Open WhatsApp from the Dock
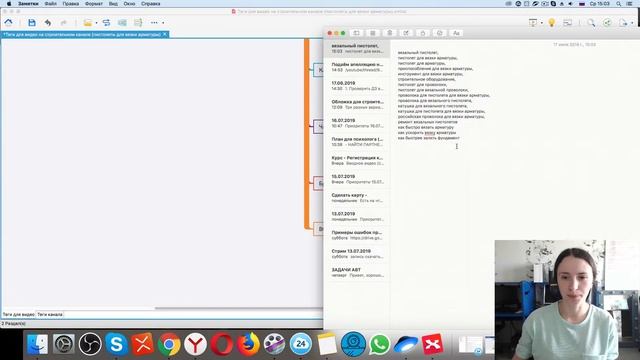Screen dimensions: 640x360 click(380, 344)
